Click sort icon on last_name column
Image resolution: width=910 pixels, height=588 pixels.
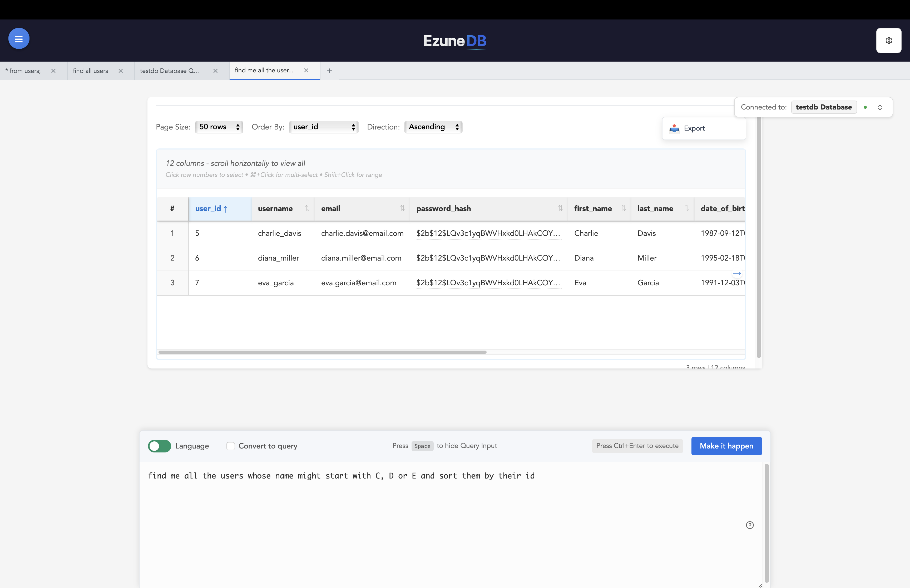tap(687, 208)
